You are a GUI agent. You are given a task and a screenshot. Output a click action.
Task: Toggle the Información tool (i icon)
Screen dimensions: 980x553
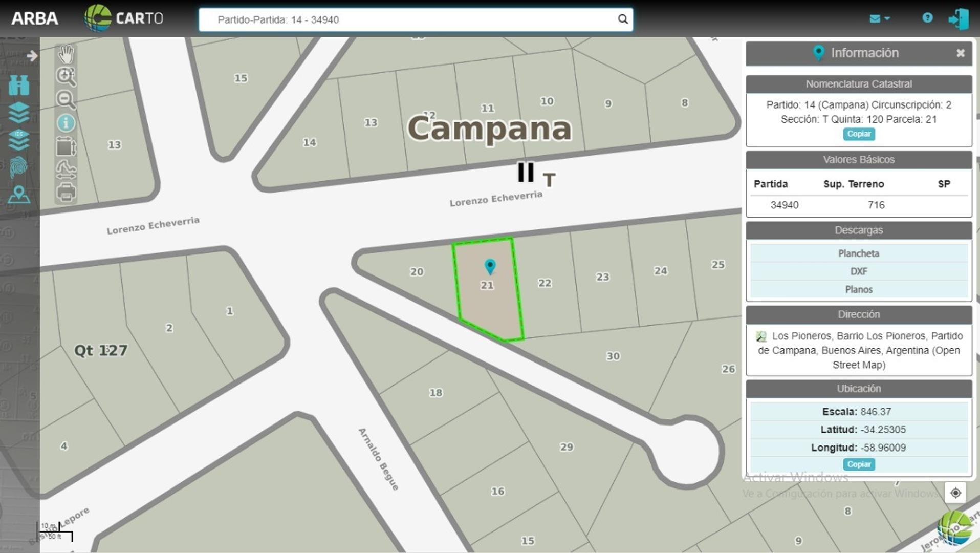click(x=66, y=123)
